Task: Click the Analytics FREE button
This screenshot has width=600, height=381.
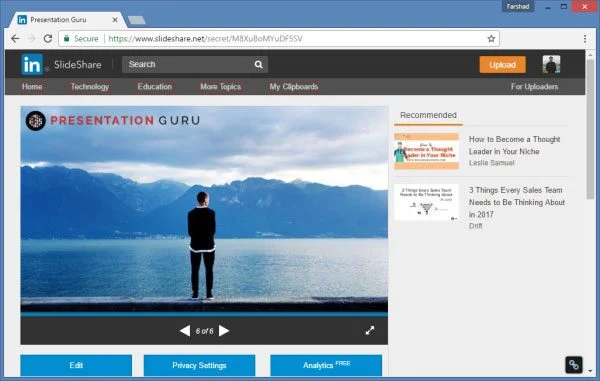Action: pyautogui.click(x=326, y=365)
